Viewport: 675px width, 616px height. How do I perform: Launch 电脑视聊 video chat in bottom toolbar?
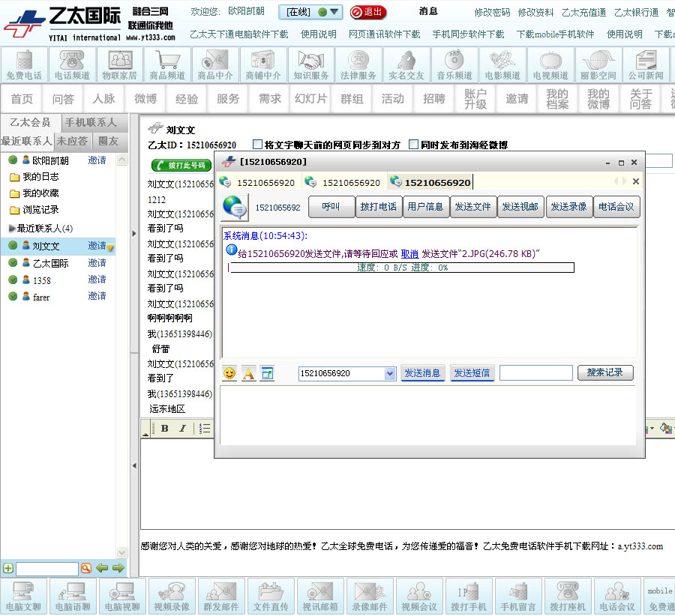[x=122, y=596]
